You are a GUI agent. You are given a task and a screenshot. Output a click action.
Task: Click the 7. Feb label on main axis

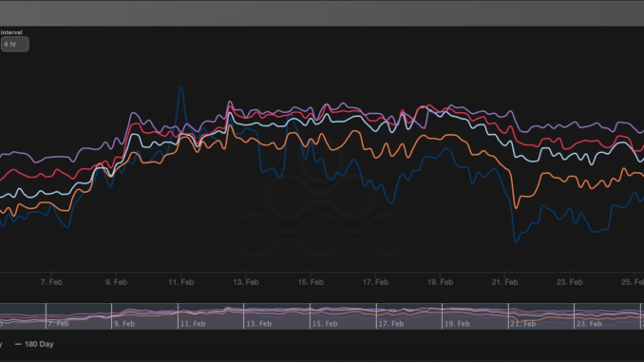[x=51, y=282]
